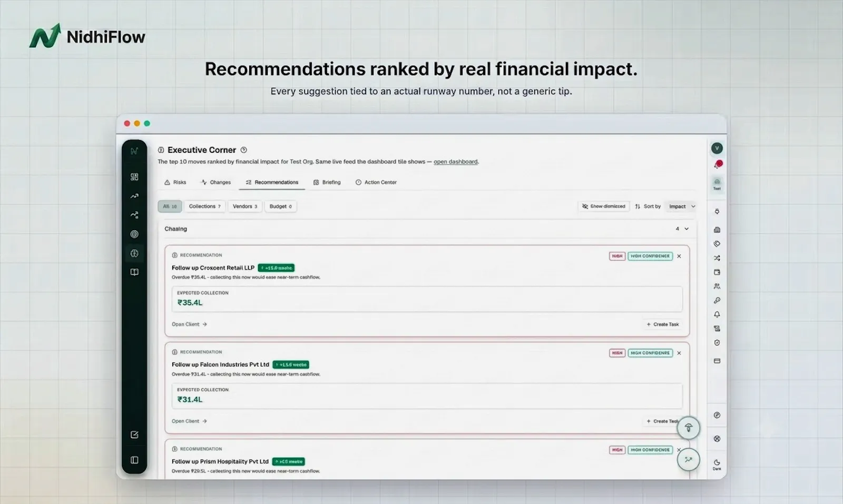Open the wallet icon in right rail

(717, 272)
